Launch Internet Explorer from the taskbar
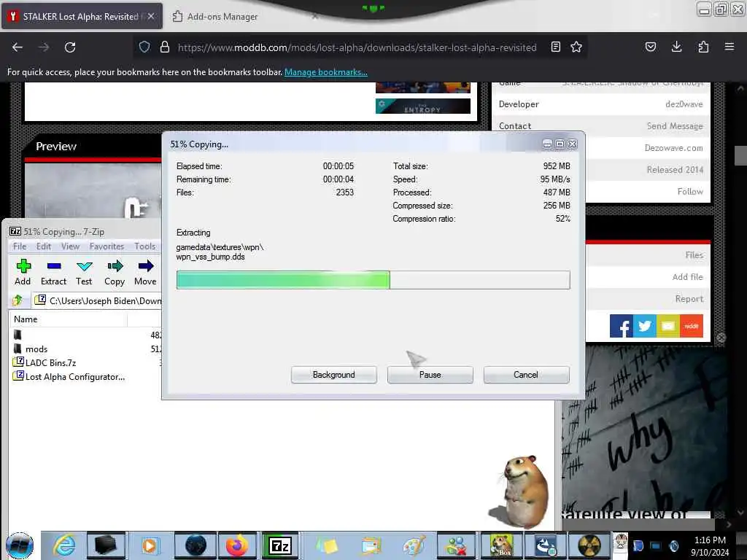 click(x=64, y=545)
